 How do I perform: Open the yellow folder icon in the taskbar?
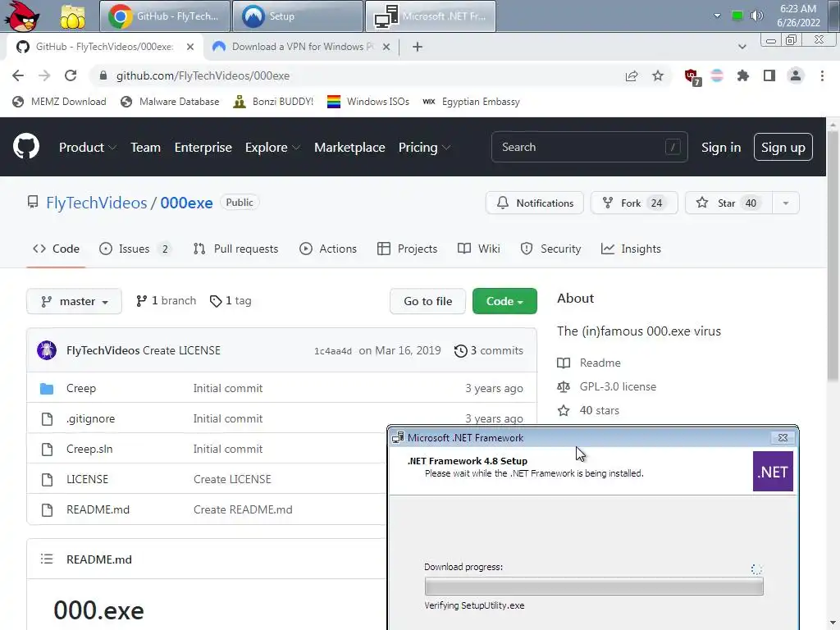pyautogui.click(x=72, y=16)
